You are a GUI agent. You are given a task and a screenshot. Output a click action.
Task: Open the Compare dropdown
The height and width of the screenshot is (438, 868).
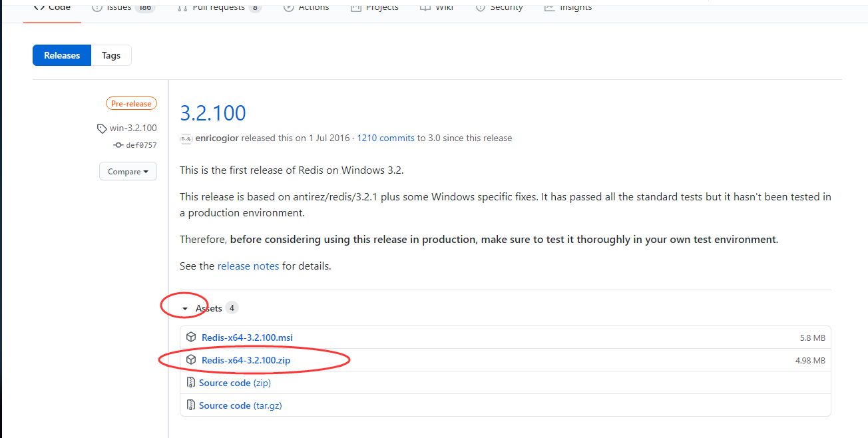point(128,171)
